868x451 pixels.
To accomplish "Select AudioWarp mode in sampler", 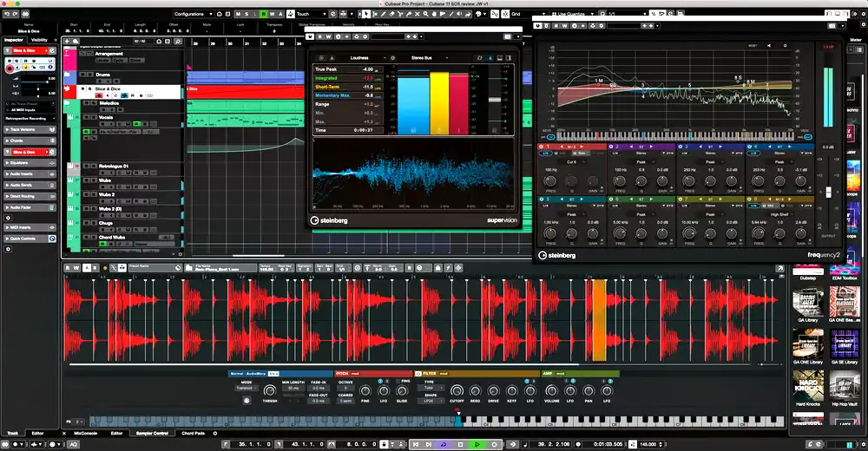I will (x=256, y=374).
